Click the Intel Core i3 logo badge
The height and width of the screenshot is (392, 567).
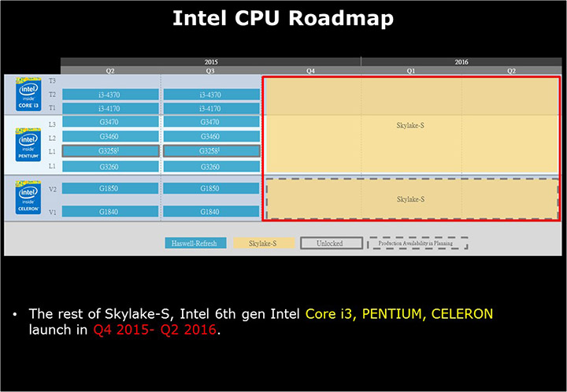pos(28,94)
